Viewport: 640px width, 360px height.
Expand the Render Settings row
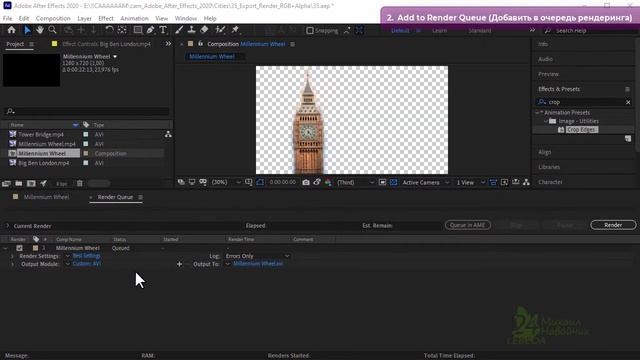12,256
